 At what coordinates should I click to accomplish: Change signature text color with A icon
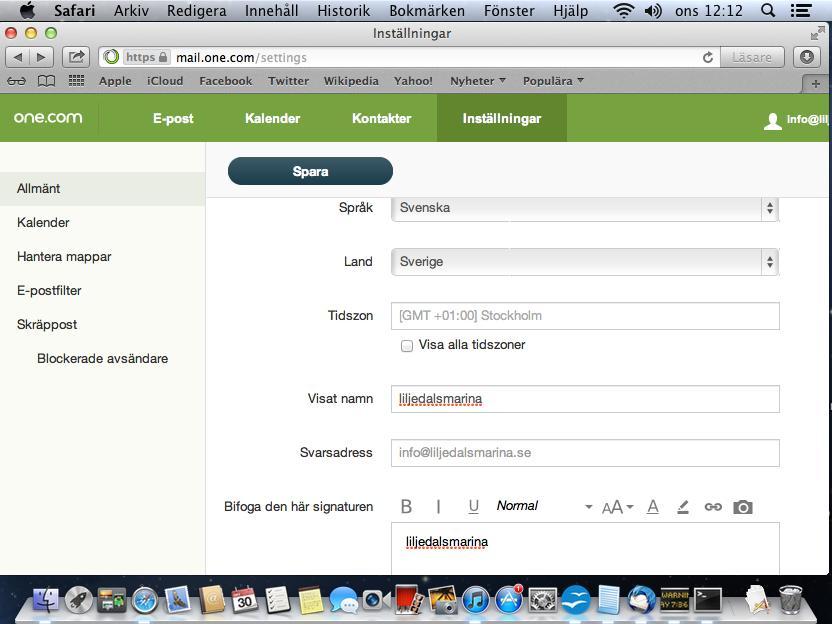pos(653,507)
